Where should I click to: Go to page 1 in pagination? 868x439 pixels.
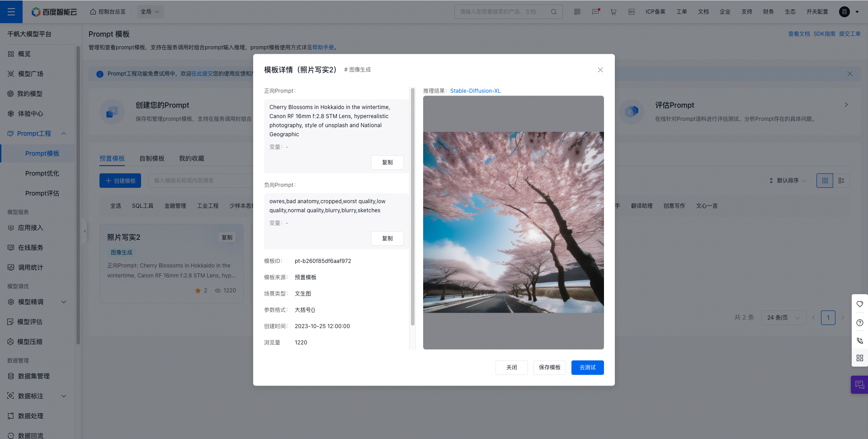pos(828,318)
